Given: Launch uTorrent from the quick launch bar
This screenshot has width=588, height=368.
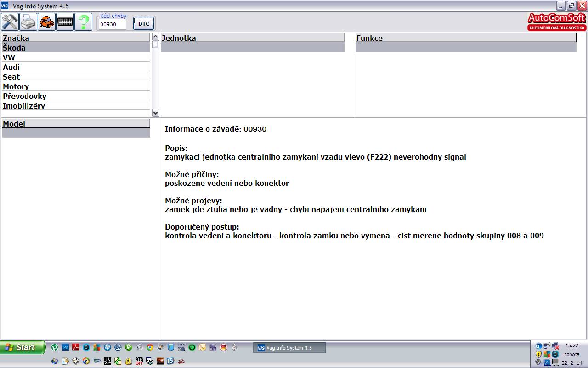Looking at the screenshot, I should point(55,347).
